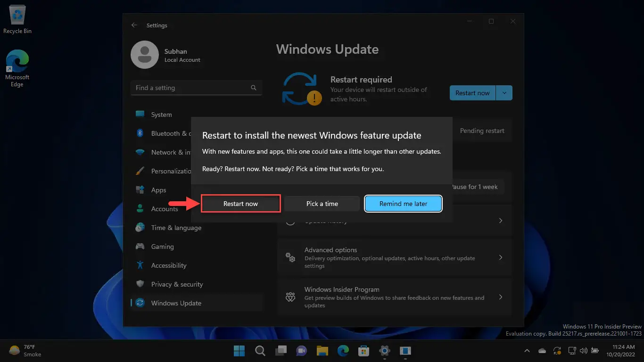644x362 pixels.
Task: Open Microsoft Edge desktop shortcut
Action: click(17, 68)
